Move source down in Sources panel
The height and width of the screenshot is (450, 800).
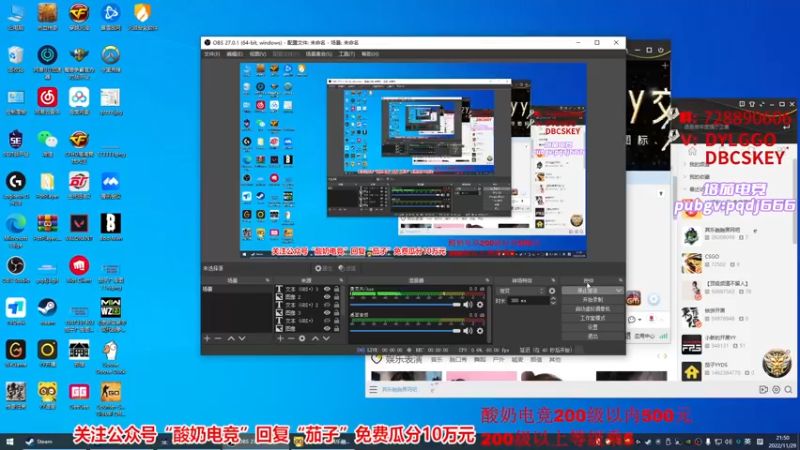326,338
